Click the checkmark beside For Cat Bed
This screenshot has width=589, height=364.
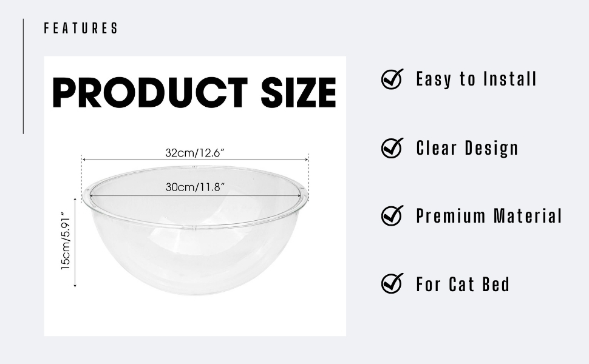392,283
